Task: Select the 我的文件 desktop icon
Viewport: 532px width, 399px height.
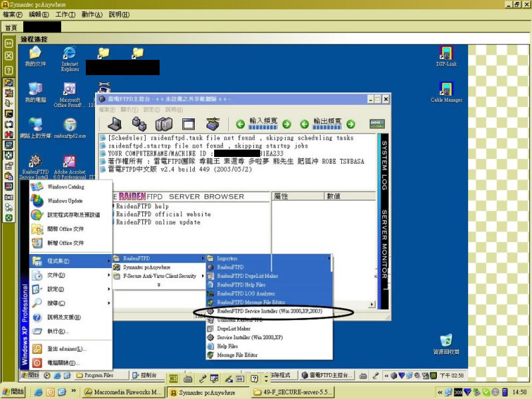Action: click(x=35, y=57)
